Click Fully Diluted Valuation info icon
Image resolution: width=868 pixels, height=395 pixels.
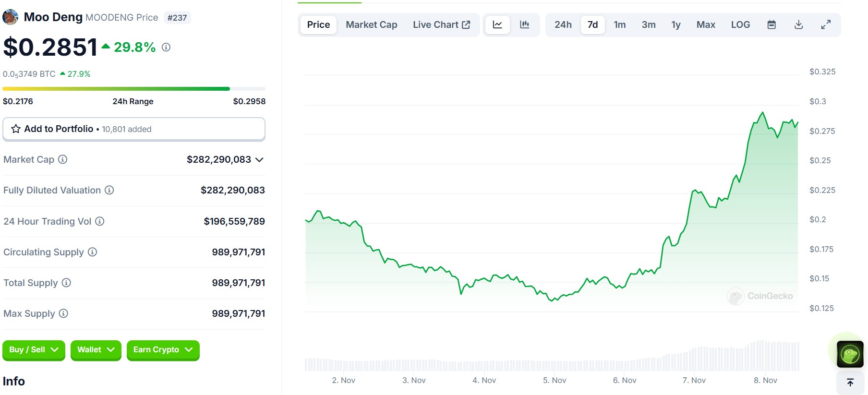109,190
